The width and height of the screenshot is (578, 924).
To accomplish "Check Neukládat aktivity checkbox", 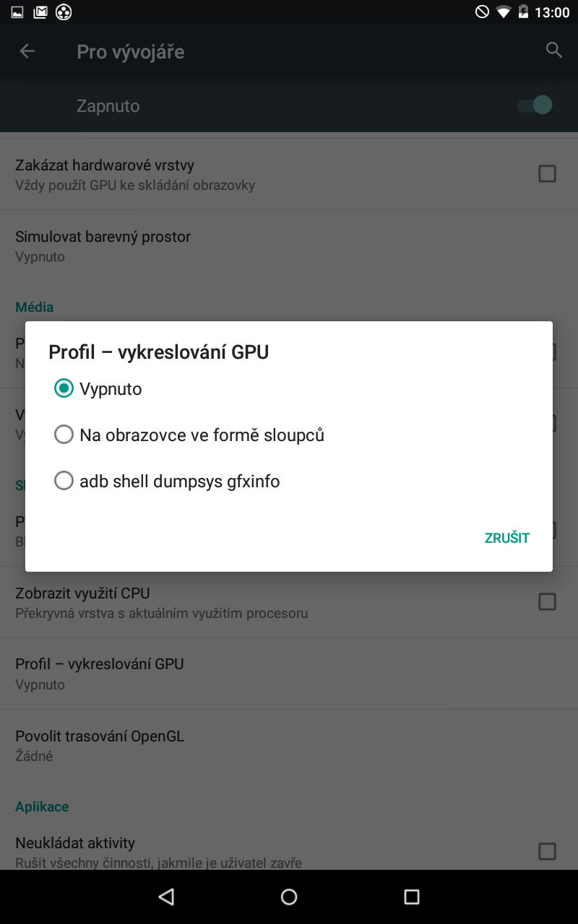I will 548,851.
